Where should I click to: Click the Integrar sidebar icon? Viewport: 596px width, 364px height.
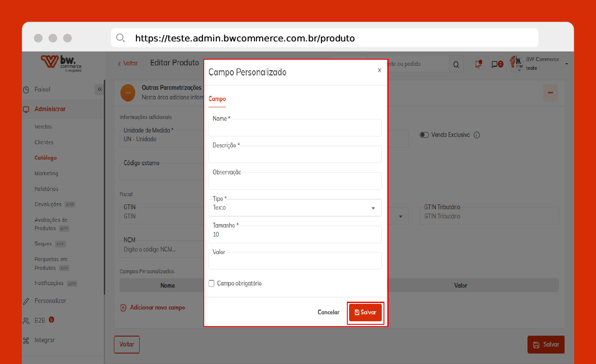pyautogui.click(x=26, y=340)
